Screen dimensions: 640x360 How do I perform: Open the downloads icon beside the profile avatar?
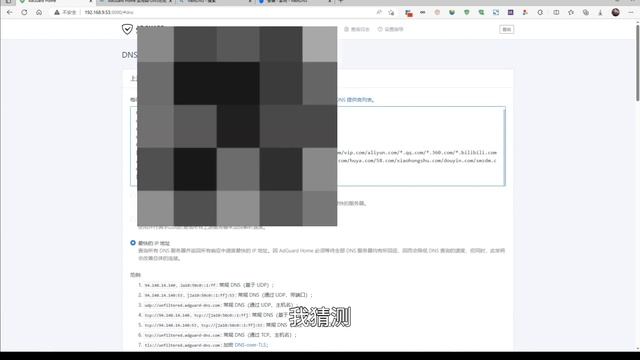(600, 12)
